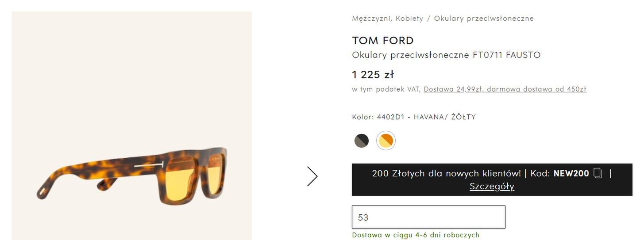Click the metal T logo on sunglasses temple
The image size is (644, 240).
[x=148, y=167]
